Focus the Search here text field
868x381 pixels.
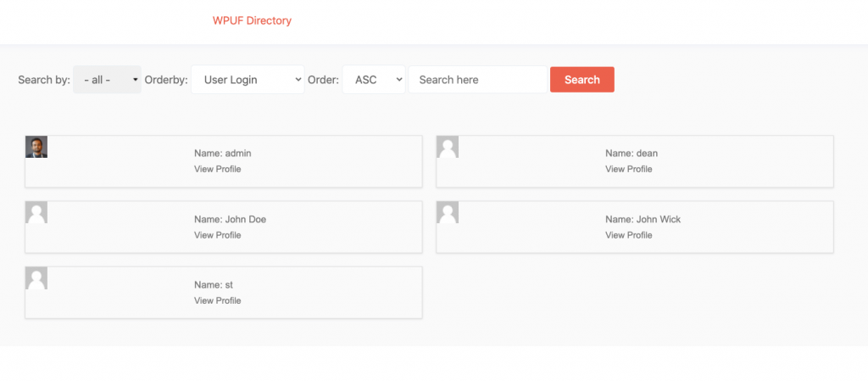click(478, 80)
